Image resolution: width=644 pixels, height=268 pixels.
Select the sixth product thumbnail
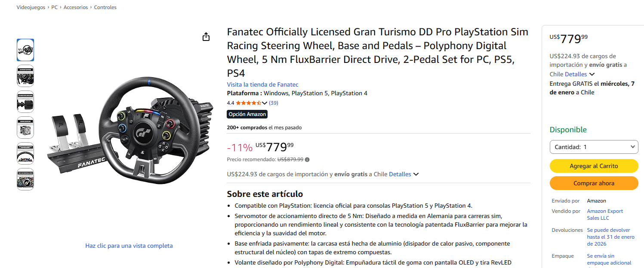click(25, 179)
